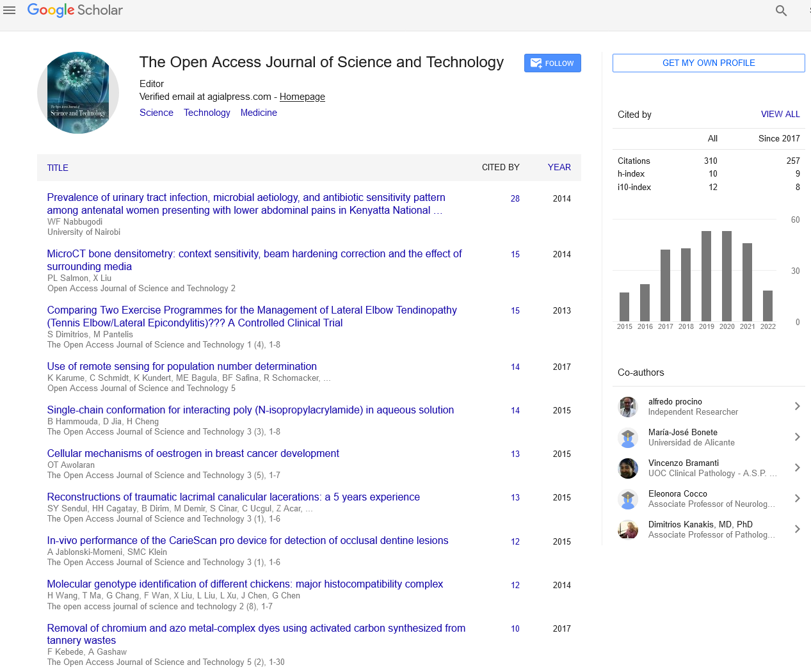View all citation statistics
This screenshot has width=811, height=672.
pyautogui.click(x=780, y=114)
